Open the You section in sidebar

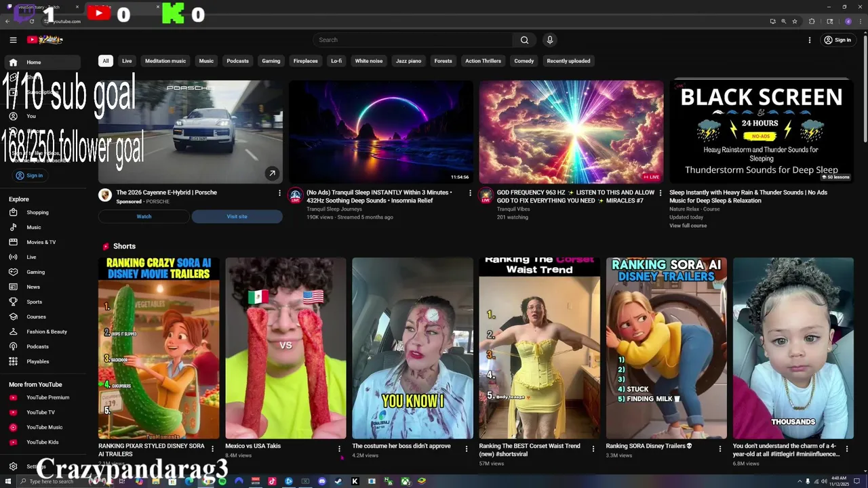click(x=43, y=116)
